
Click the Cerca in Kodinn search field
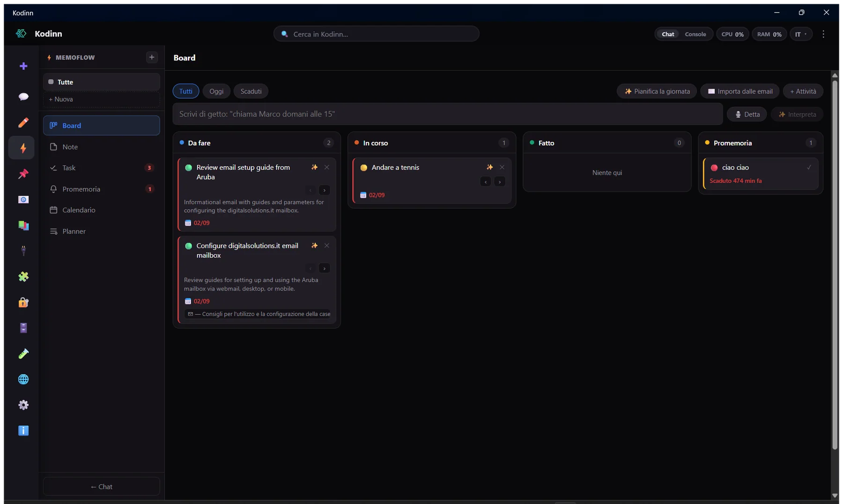click(x=376, y=34)
